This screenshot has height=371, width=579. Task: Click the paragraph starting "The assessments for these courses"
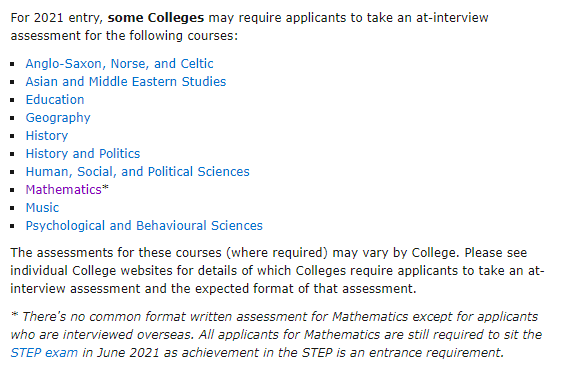[277, 271]
